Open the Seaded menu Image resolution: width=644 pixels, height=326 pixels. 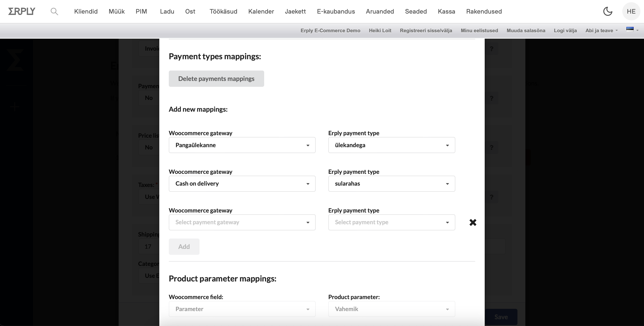click(x=416, y=12)
